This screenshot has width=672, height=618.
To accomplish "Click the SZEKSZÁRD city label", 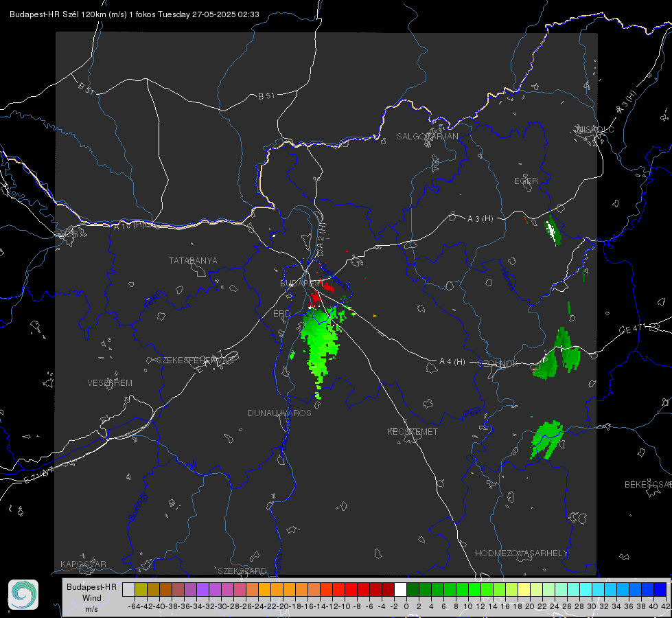I will [242, 571].
